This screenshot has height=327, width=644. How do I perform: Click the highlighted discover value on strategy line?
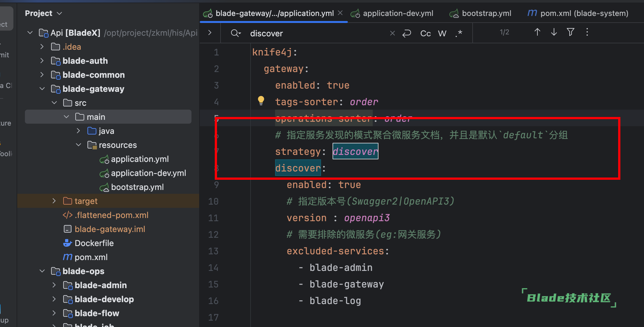coord(355,151)
